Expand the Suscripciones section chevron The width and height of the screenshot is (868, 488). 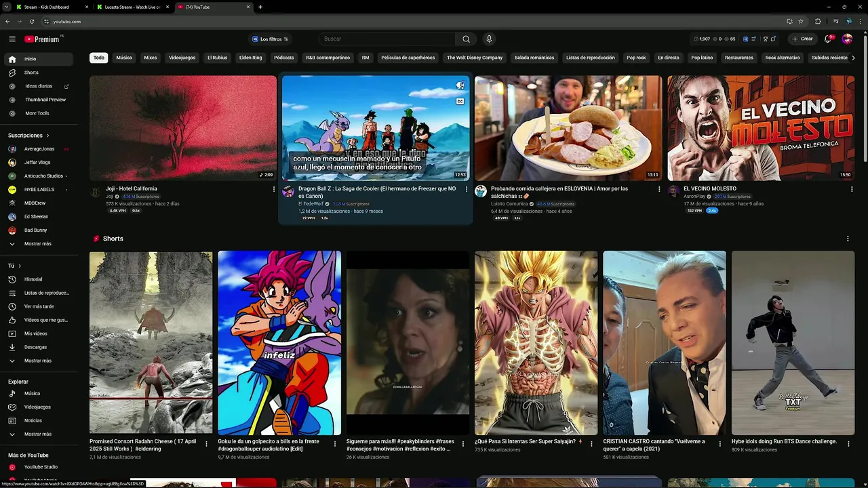[x=47, y=136]
